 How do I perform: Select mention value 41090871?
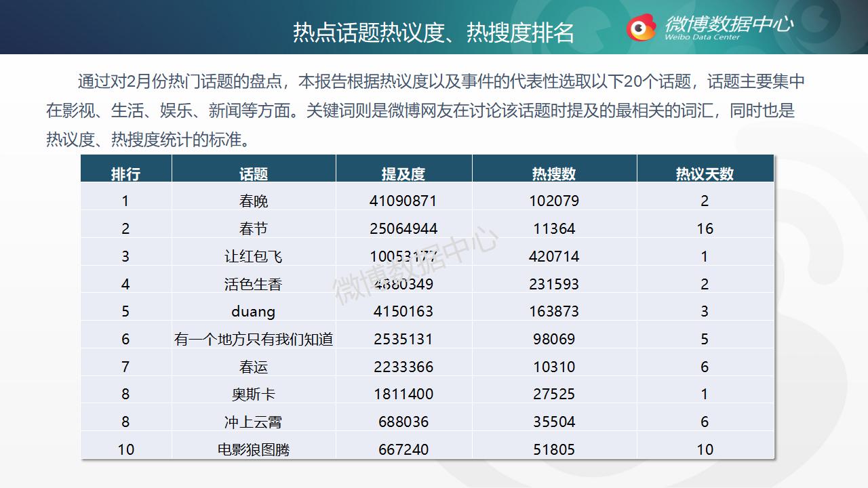point(403,201)
